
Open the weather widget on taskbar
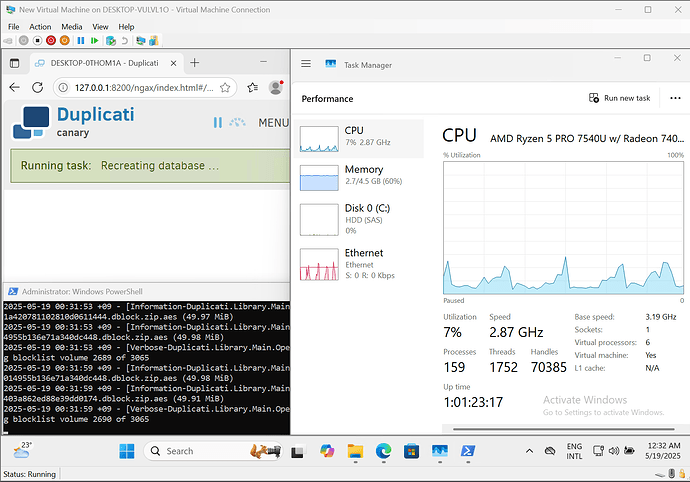[x=22, y=451]
